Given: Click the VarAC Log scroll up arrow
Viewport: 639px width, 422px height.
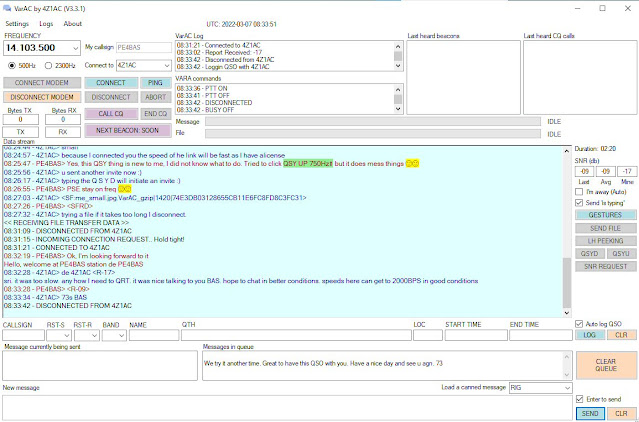Looking at the screenshot, I should click(398, 45).
